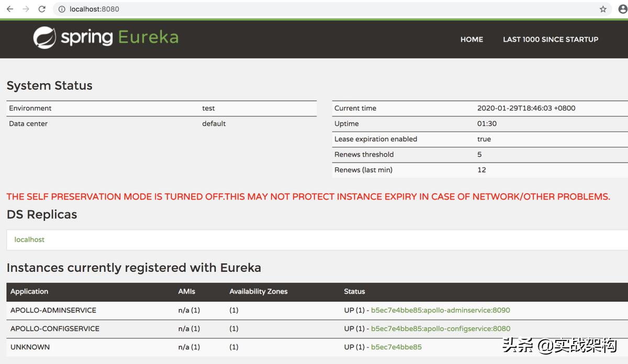
Task: Select Lease expiration enabled label
Action: point(376,139)
